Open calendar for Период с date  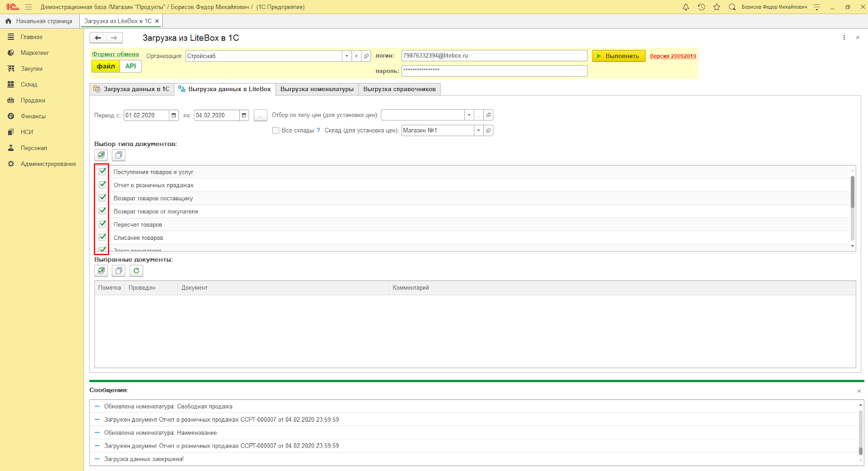[x=174, y=115]
